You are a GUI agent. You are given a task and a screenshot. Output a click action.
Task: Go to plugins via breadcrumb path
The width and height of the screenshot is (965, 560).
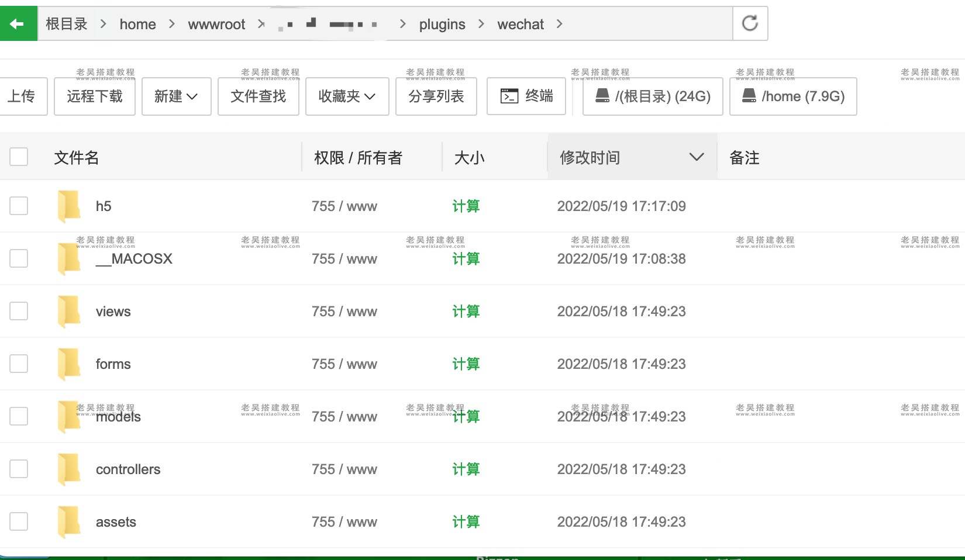point(442,24)
